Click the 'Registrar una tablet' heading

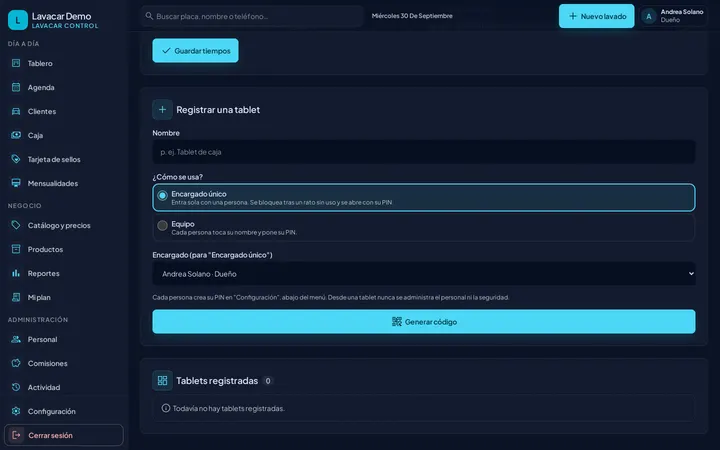click(x=218, y=110)
